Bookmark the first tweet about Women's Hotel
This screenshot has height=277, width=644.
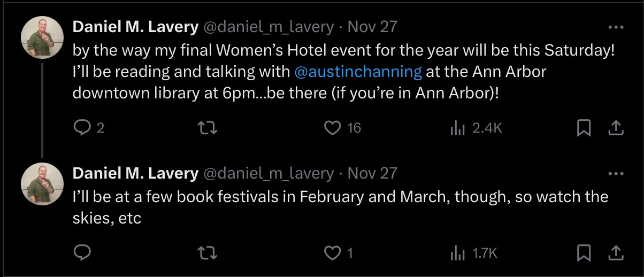coord(584,128)
